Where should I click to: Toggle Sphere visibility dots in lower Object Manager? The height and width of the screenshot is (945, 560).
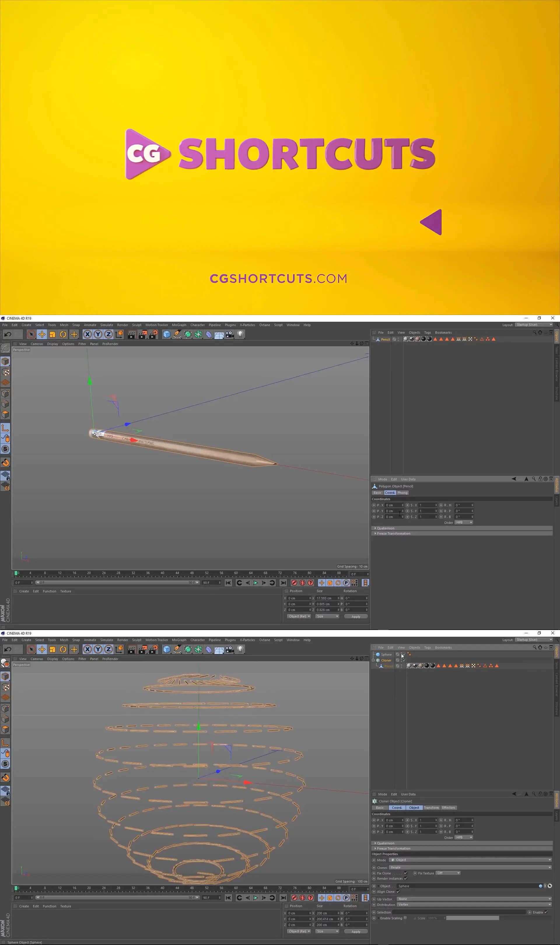(402, 654)
